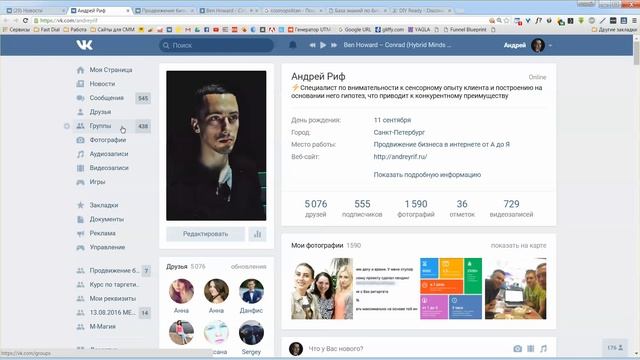Click the Редактировать button
The image size is (640, 360).
click(x=205, y=234)
